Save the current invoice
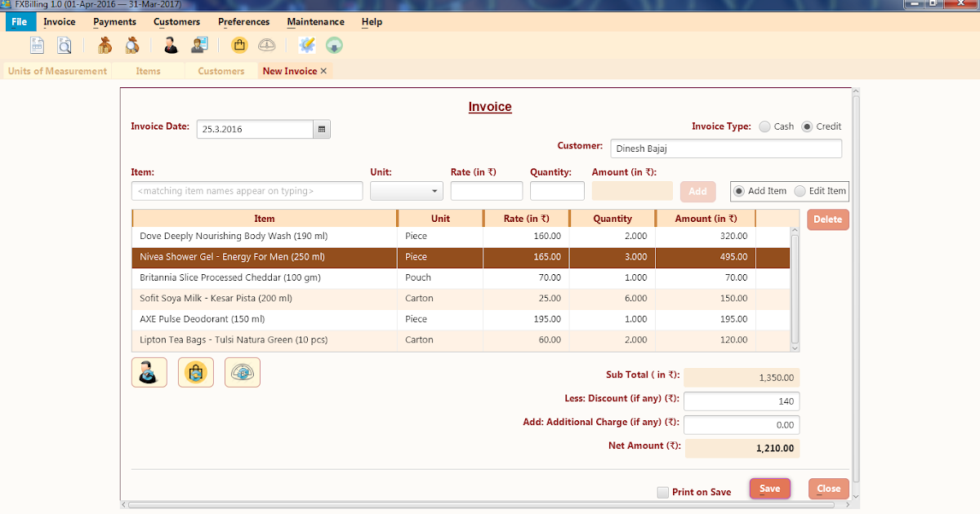 (x=769, y=488)
